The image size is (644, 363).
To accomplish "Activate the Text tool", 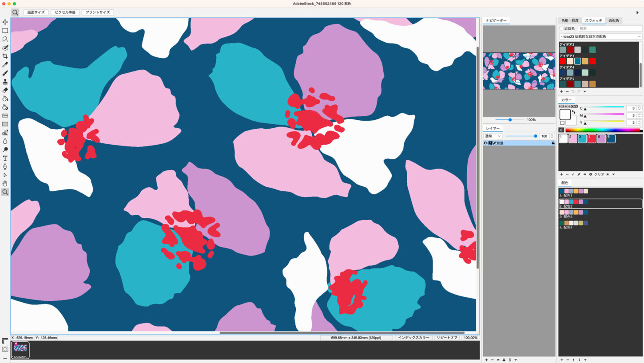I will [5, 158].
